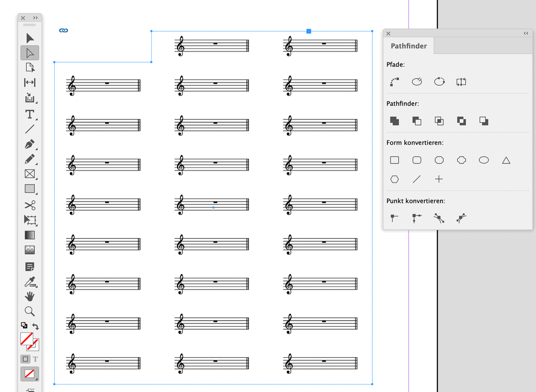Convert shape to inverse rounded rectangle
This screenshot has width=536, height=392.
click(x=461, y=160)
